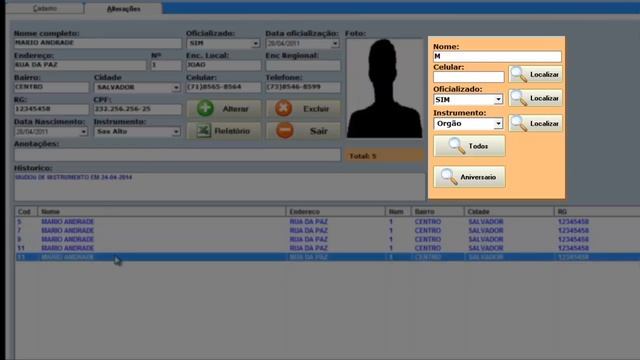640x360 pixels.
Task: Select the table row with Cod 9
Action: (x=327, y=239)
